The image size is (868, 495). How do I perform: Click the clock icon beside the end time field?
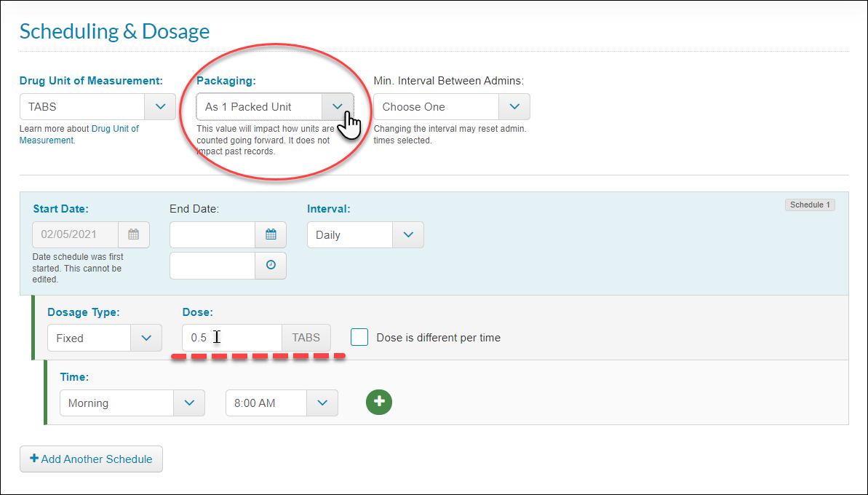[271, 265]
